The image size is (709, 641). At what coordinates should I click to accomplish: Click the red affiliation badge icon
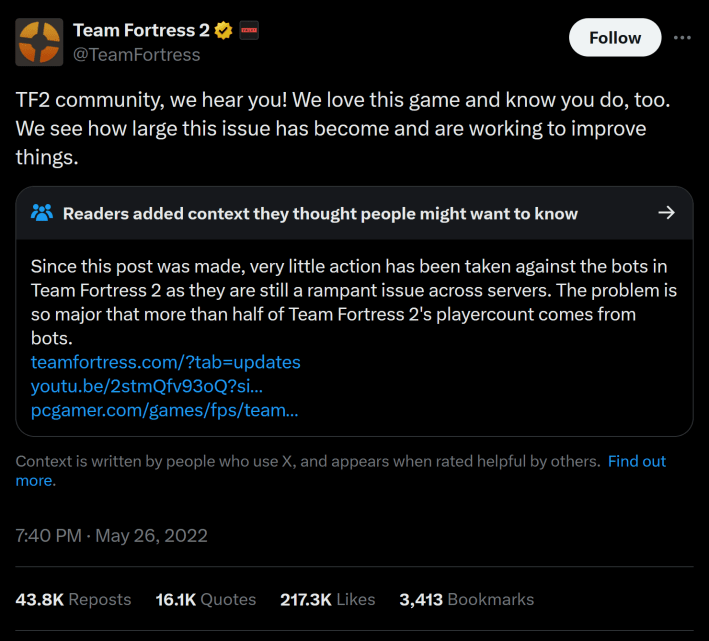click(250, 31)
